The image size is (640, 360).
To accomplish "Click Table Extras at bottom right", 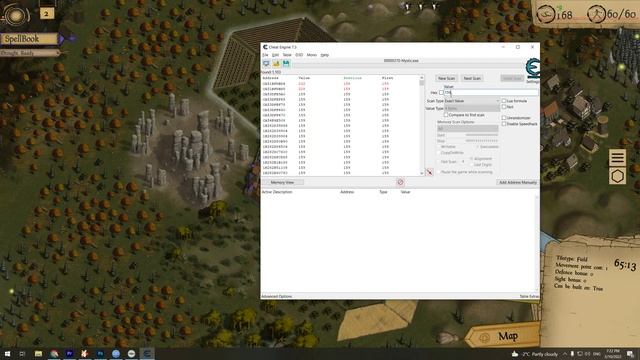I will (529, 296).
